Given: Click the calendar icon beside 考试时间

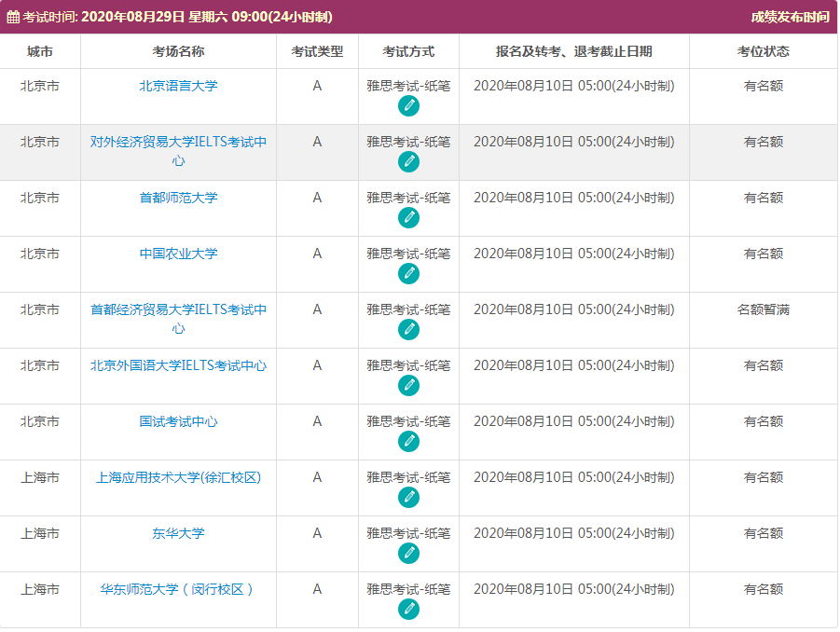Looking at the screenshot, I should [x=12, y=16].
